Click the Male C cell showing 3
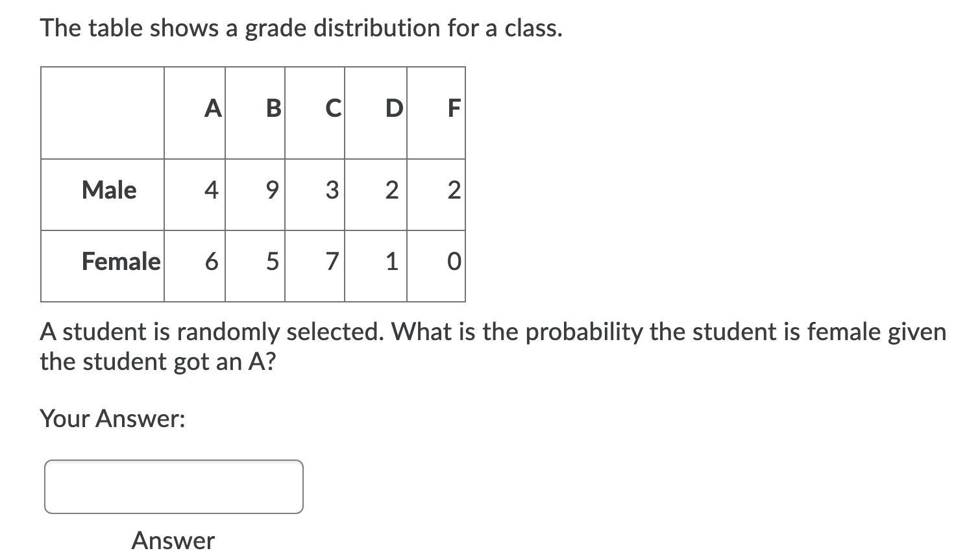Screen dimensions: 980x553 tap(315, 195)
